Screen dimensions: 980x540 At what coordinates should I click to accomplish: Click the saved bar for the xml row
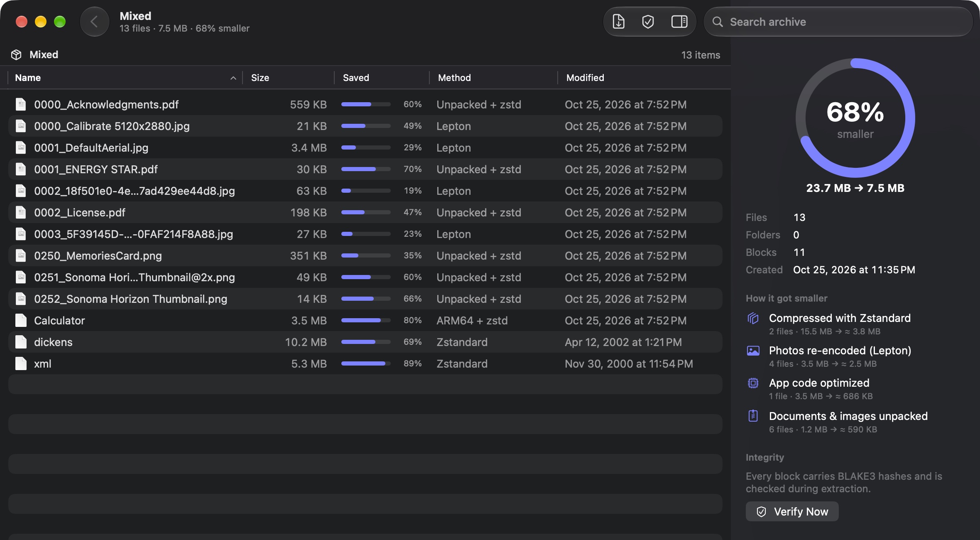point(366,363)
